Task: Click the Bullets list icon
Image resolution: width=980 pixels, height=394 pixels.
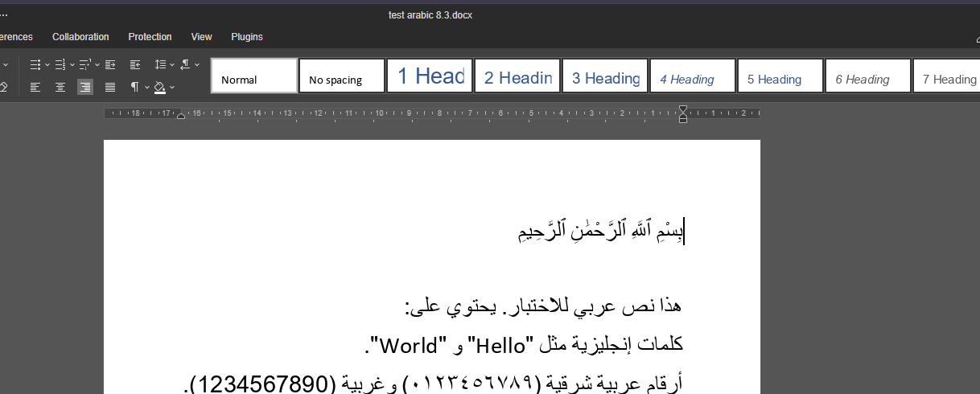Action: click(35, 64)
